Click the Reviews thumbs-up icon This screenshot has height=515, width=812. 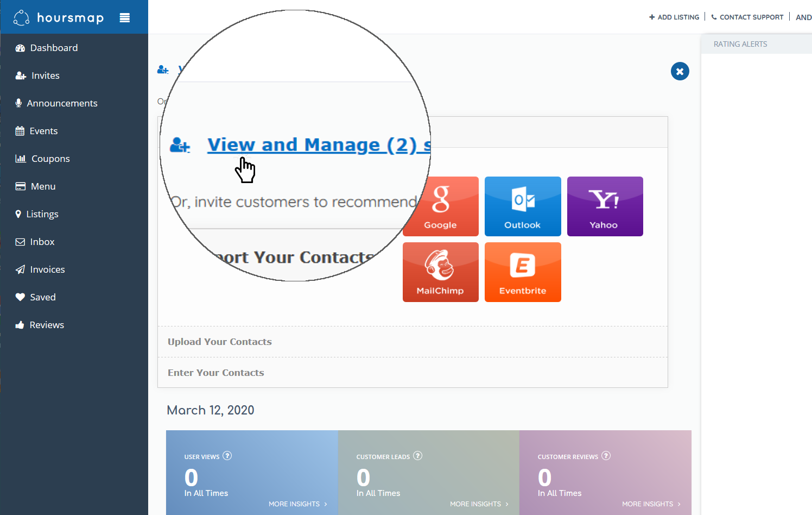pyautogui.click(x=20, y=325)
